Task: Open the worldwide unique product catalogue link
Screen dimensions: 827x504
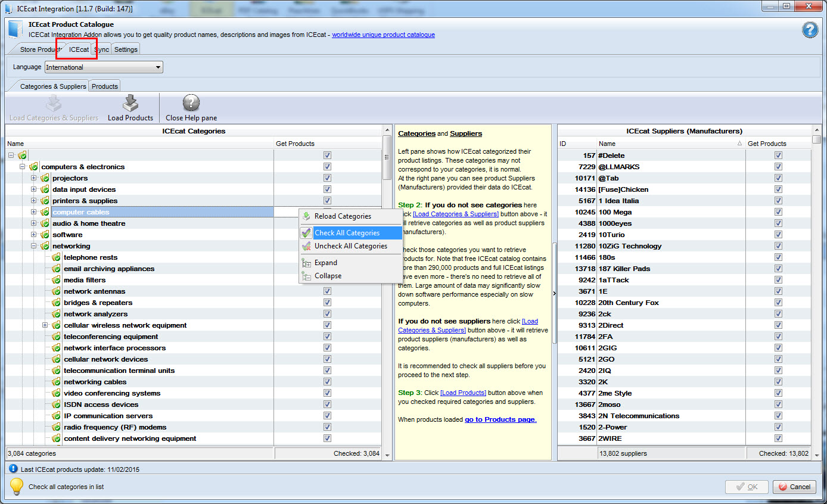Action: coord(383,35)
